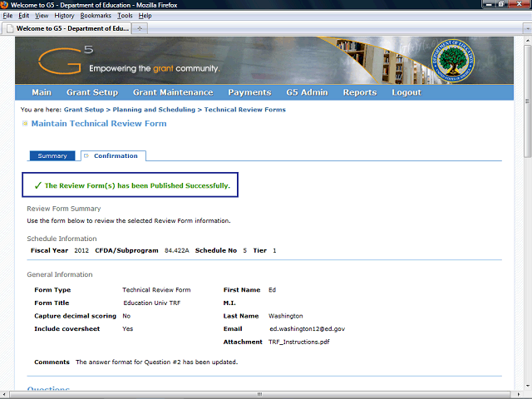Click the Include coversheet label

click(66, 328)
